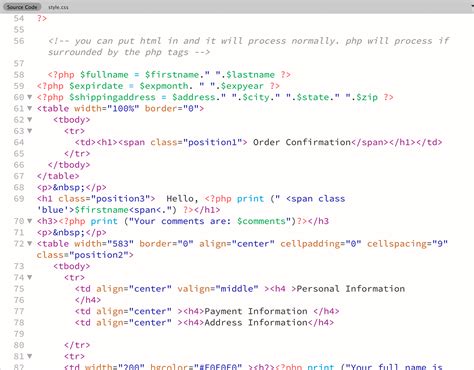The image size is (474, 370).
Task: Place cursor on the "$expirdate" variable
Action: coord(96,86)
